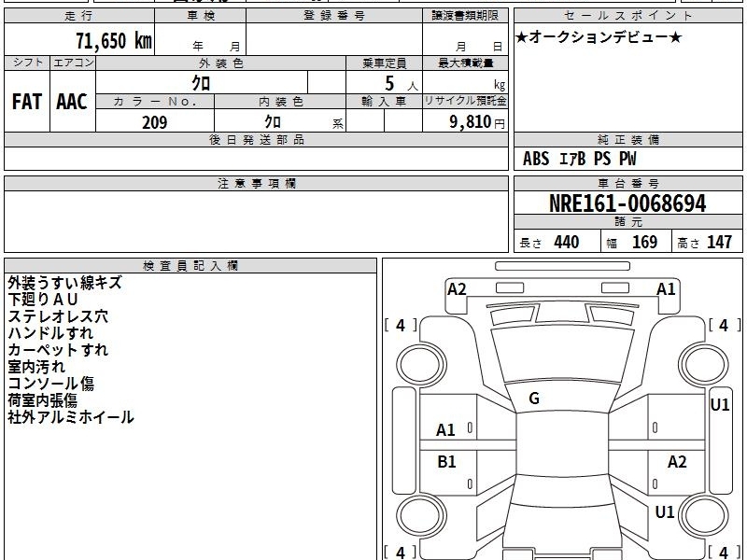Viewport: 747px width, 560px height.
Task: Select the FAT shift value
Action: [x=27, y=102]
